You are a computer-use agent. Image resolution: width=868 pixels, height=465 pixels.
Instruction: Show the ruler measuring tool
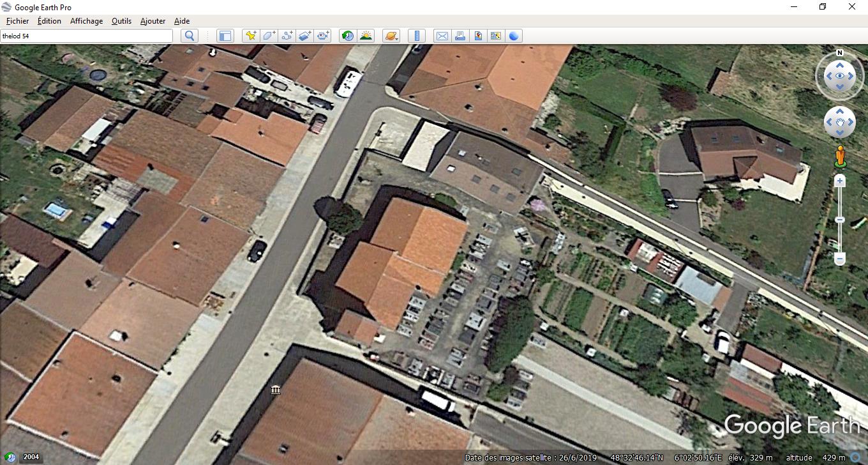pos(416,36)
